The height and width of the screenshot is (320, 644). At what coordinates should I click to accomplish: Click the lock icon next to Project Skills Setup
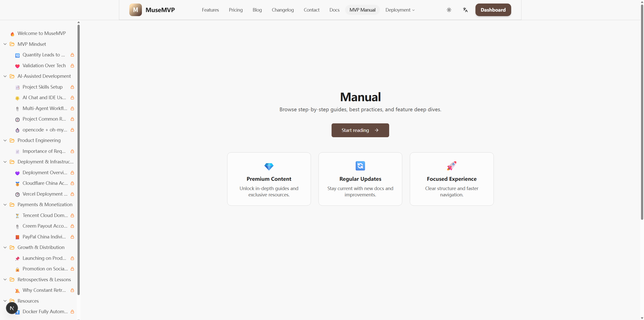tap(72, 87)
